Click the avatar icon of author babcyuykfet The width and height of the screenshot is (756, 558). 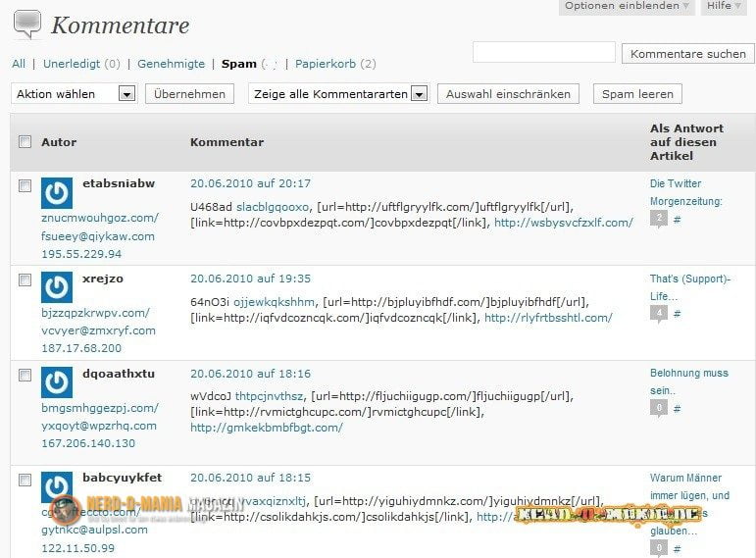57,487
